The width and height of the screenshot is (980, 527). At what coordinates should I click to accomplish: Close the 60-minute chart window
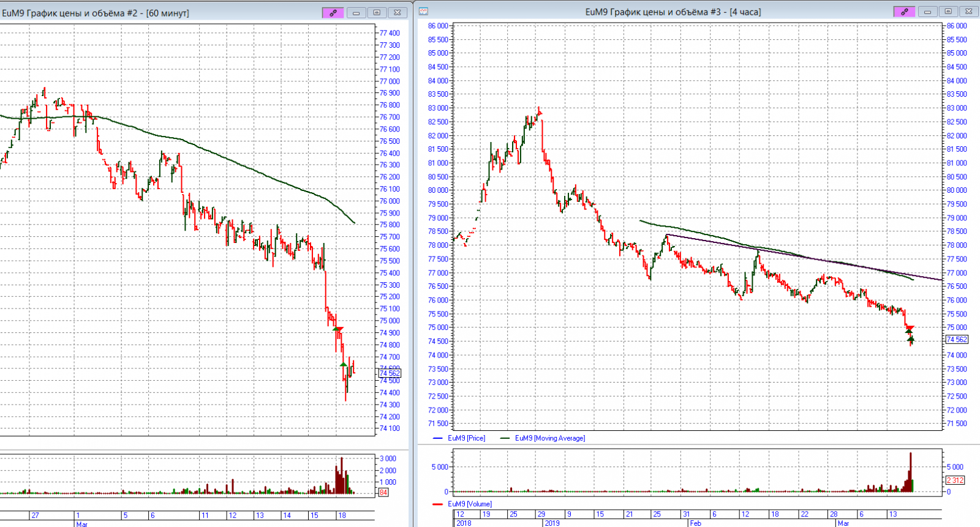pyautogui.click(x=398, y=12)
